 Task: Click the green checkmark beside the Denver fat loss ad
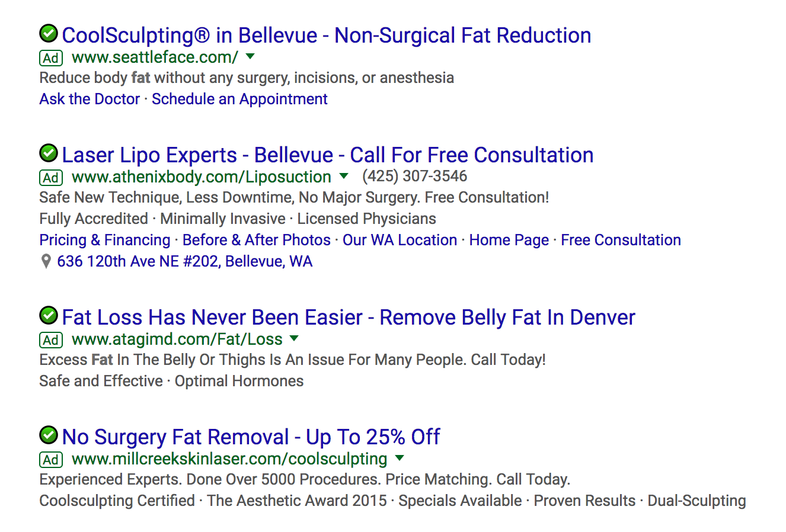48,316
